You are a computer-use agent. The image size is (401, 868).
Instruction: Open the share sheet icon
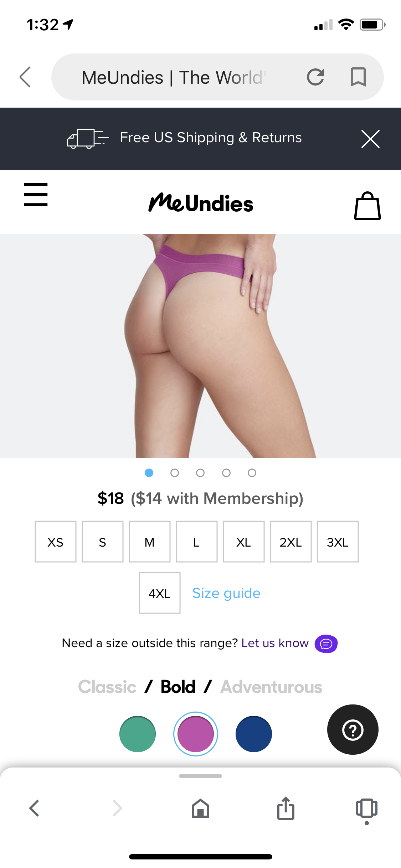286,808
